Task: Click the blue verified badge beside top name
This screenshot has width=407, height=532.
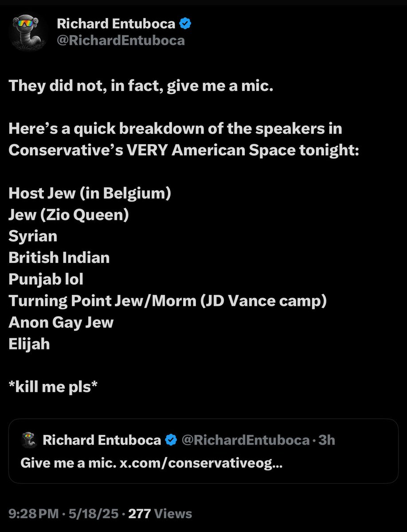Action: click(x=185, y=25)
